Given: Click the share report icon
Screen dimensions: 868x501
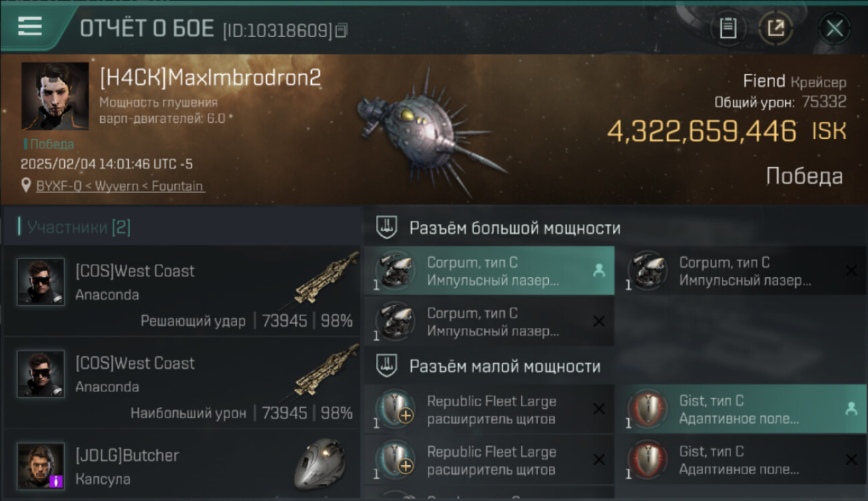Looking at the screenshot, I should click(x=775, y=28).
